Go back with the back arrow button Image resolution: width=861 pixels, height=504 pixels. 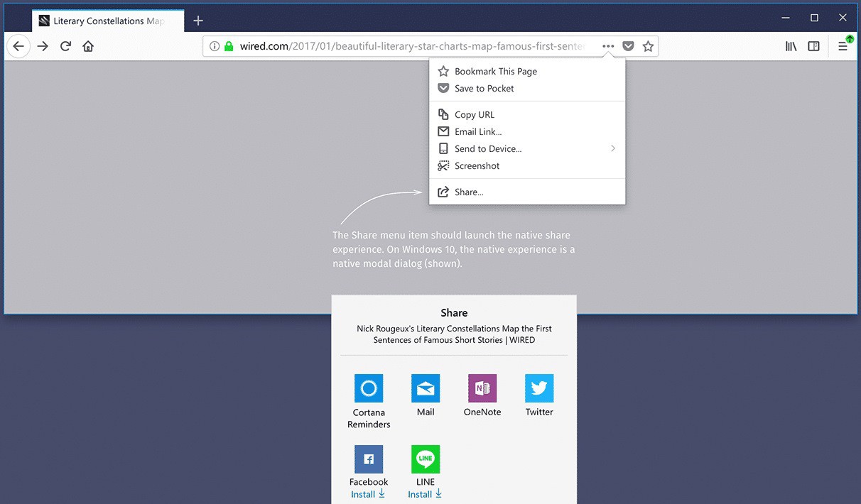(18, 46)
